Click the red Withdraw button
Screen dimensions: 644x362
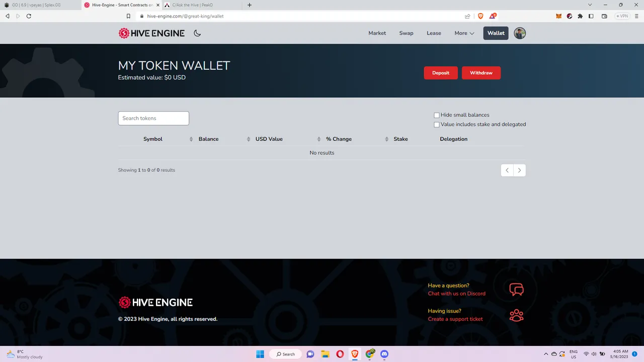point(481,73)
